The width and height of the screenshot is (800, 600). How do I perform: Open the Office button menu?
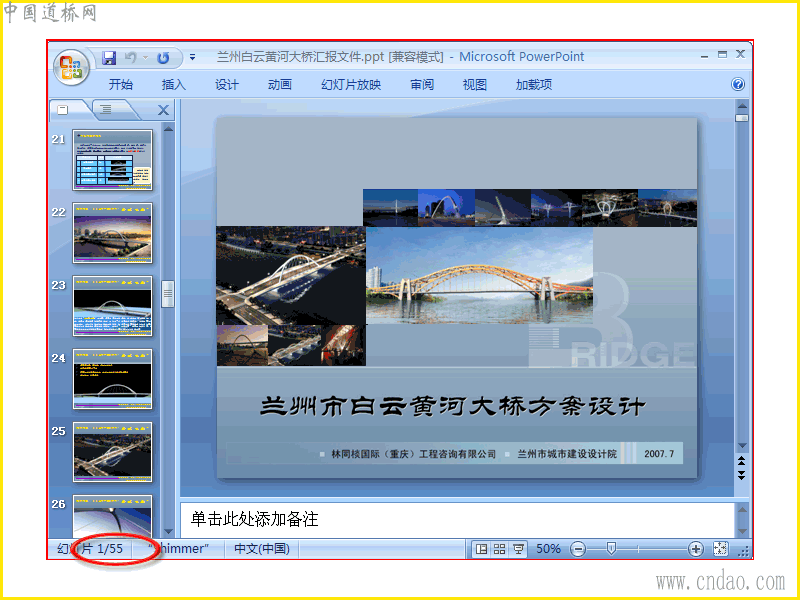coord(71,67)
